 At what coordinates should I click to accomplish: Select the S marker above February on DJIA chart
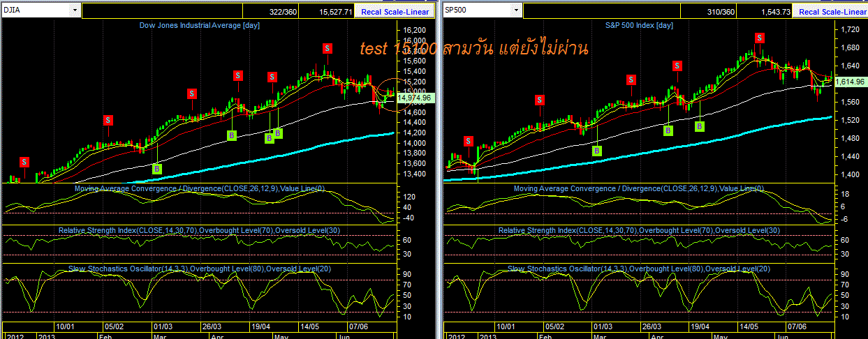click(108, 121)
